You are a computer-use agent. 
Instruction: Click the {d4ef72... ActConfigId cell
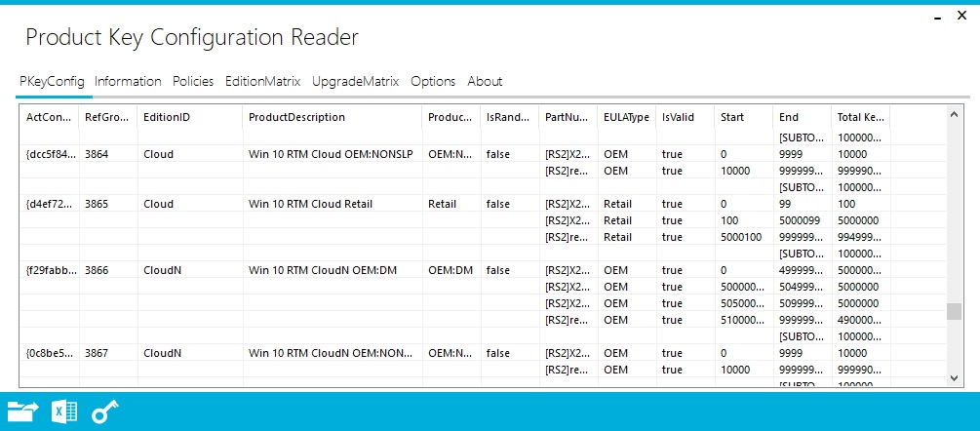pos(52,204)
